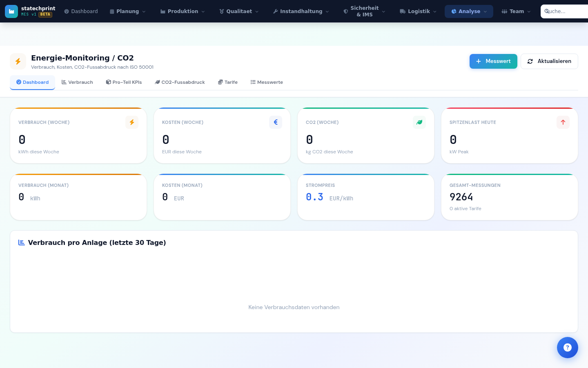
Task: Click the 'EUR diese Woche' label
Action: pos(182,152)
